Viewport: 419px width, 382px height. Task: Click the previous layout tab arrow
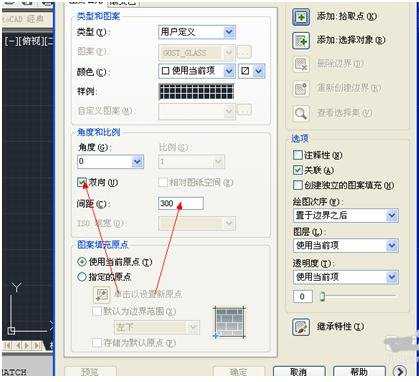(x=18, y=345)
